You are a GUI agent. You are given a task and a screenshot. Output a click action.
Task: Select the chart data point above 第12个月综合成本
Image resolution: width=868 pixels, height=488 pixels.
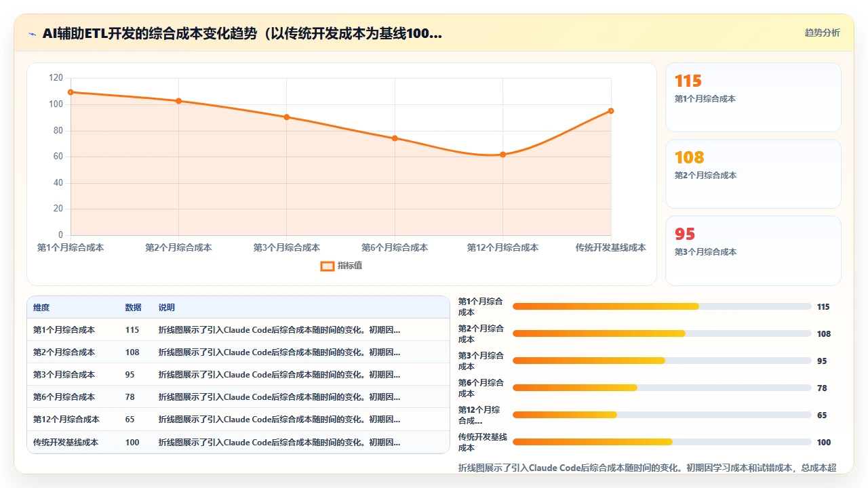503,155
